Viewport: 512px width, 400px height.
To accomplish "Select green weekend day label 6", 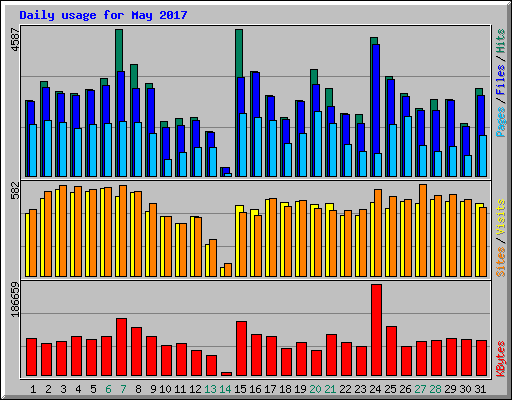I will point(108,389).
